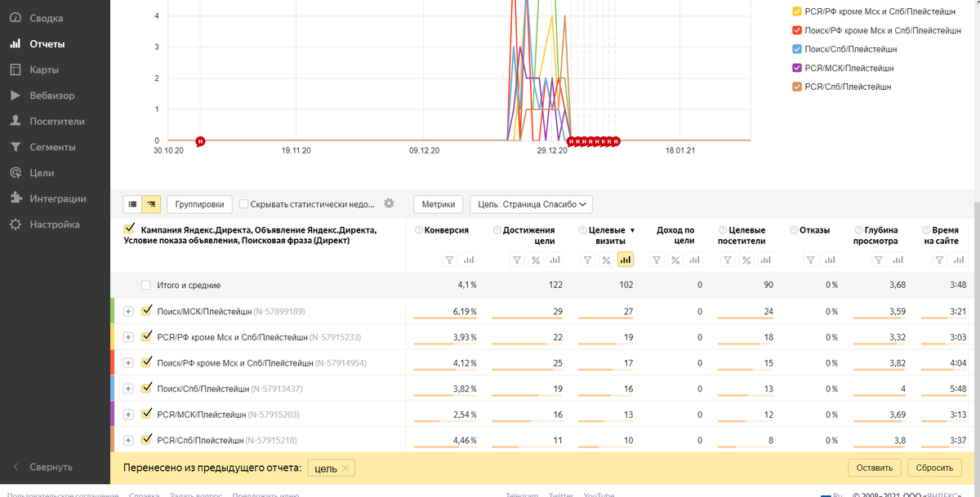Uncheck РСЯ/Спб/Плейстейшн row checkbox

click(x=147, y=439)
